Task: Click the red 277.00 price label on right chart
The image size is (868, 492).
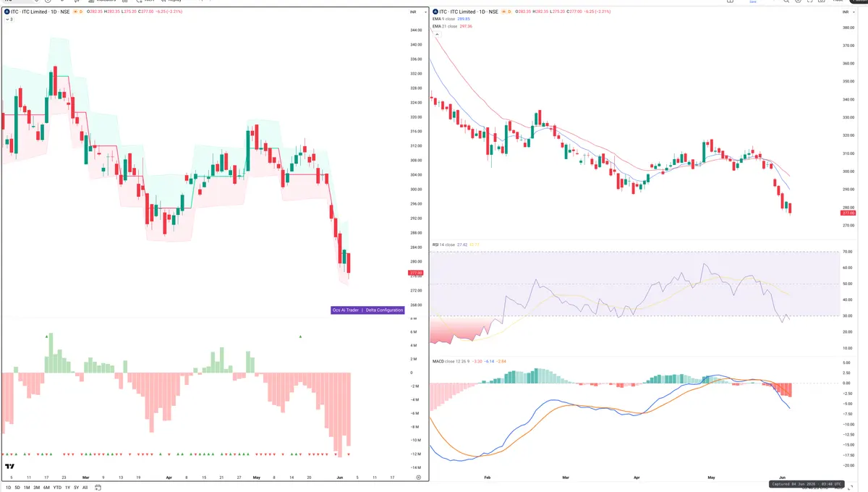Action: click(848, 213)
